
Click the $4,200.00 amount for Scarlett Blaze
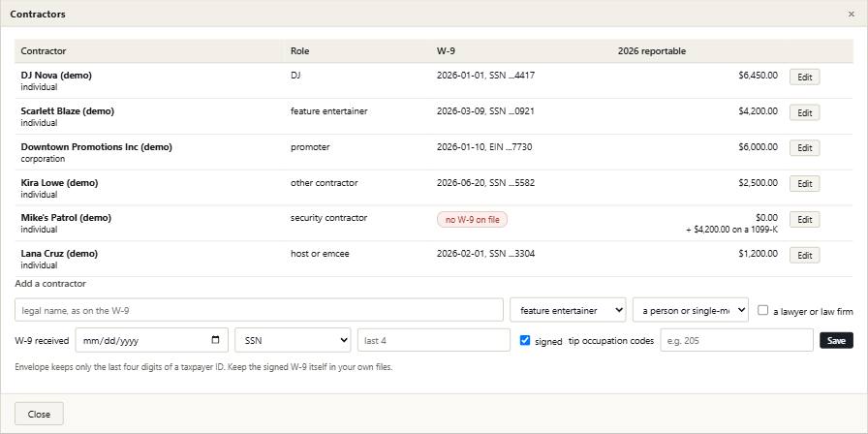tap(758, 110)
